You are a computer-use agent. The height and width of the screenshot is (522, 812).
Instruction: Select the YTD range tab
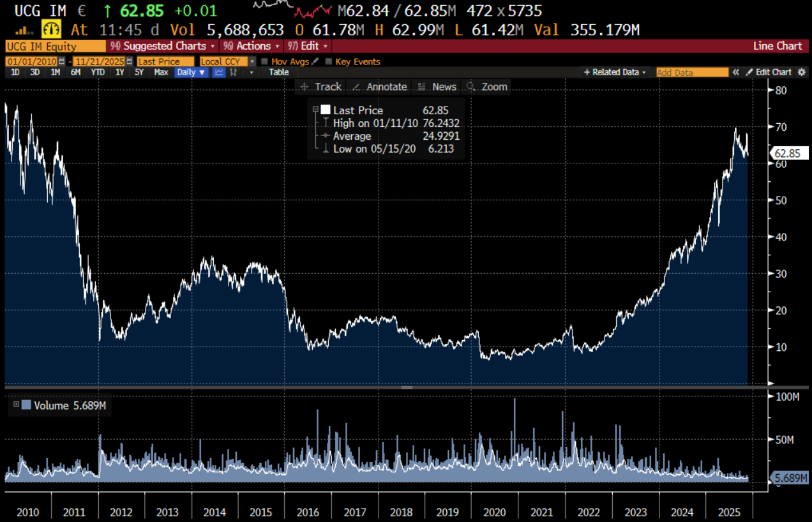coord(98,72)
